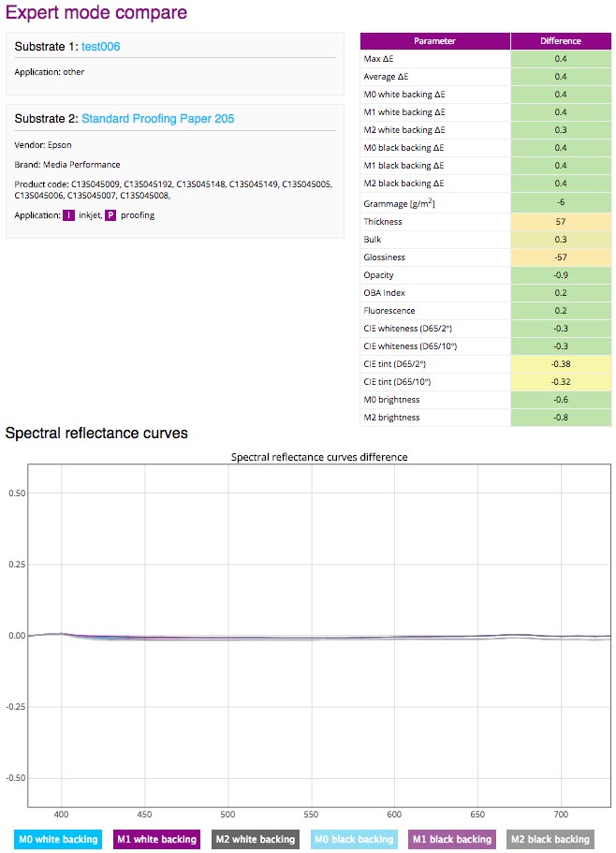Click the Glossiness parameter label

[x=385, y=257]
